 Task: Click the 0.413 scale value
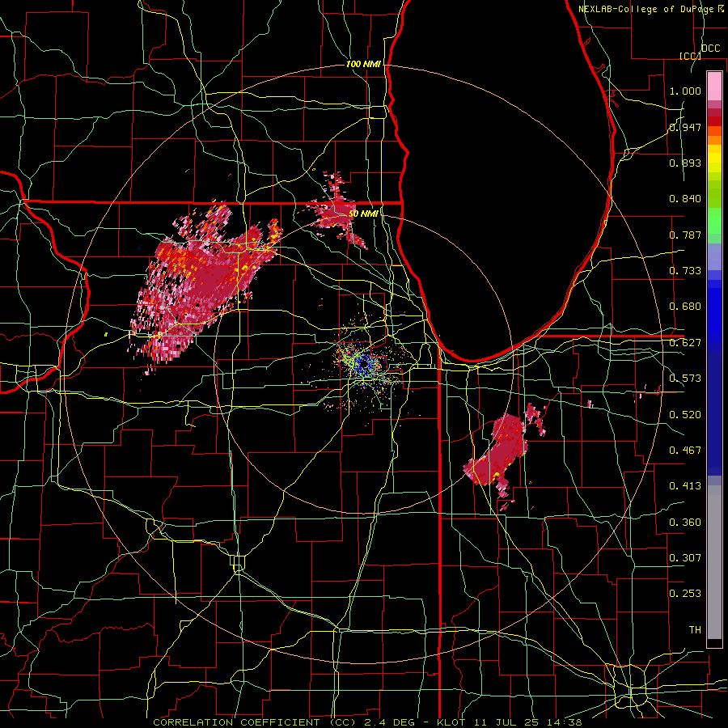pyautogui.click(x=685, y=485)
